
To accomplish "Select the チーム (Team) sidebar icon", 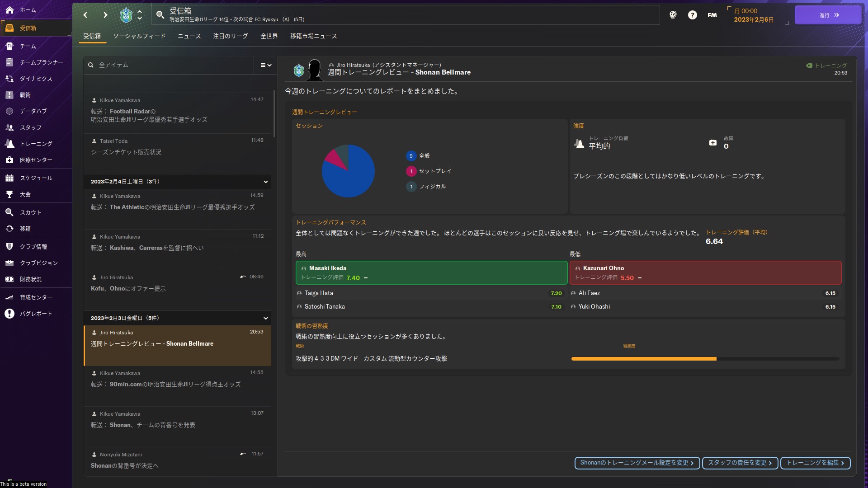I will click(27, 46).
